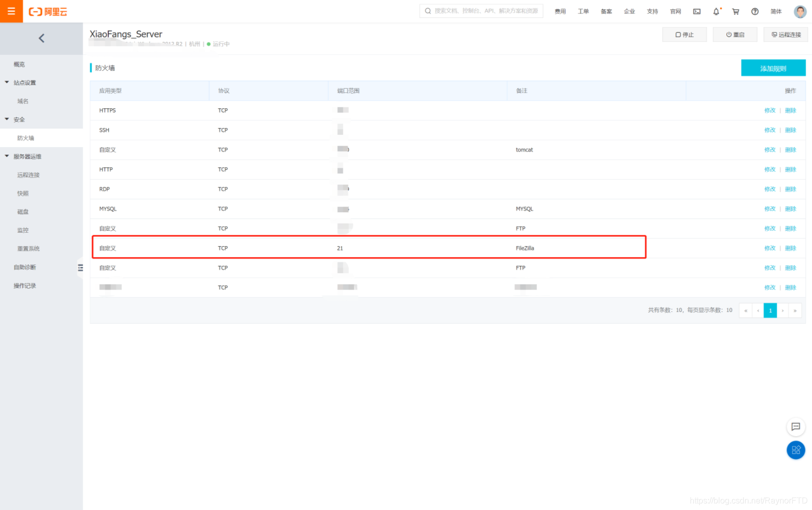Click 费用 in the top navigation
Viewport: 812px width, 510px height.
tap(560, 11)
